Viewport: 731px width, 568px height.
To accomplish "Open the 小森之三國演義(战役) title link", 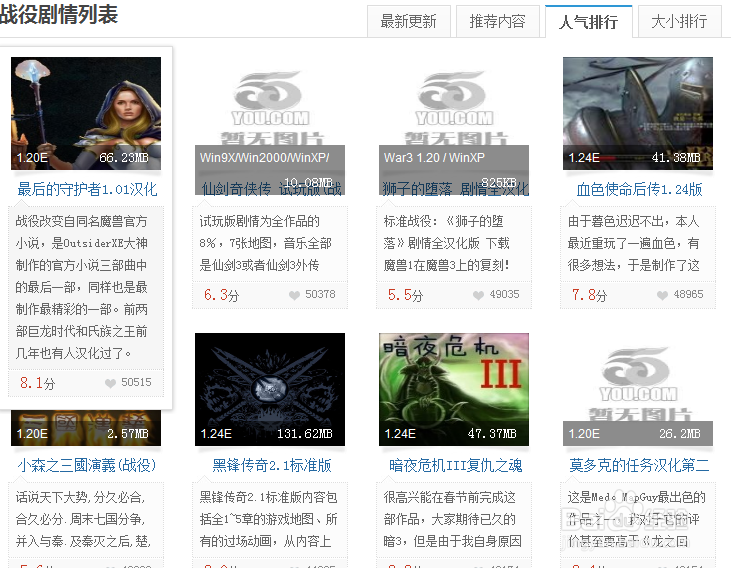I will tap(87, 465).
